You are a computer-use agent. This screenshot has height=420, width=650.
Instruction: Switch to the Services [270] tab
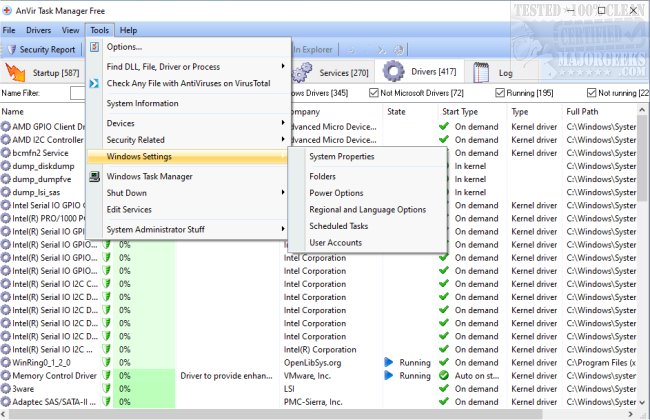pyautogui.click(x=332, y=73)
